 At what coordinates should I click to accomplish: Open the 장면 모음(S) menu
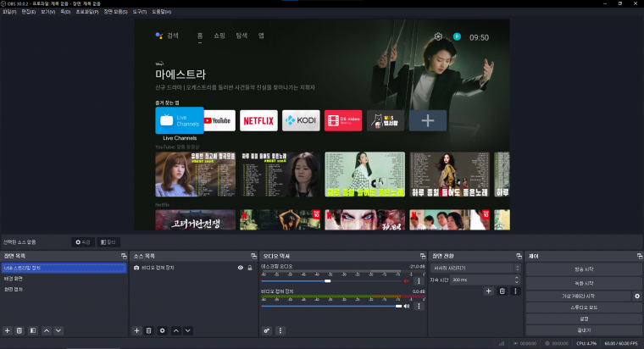pyautogui.click(x=115, y=12)
